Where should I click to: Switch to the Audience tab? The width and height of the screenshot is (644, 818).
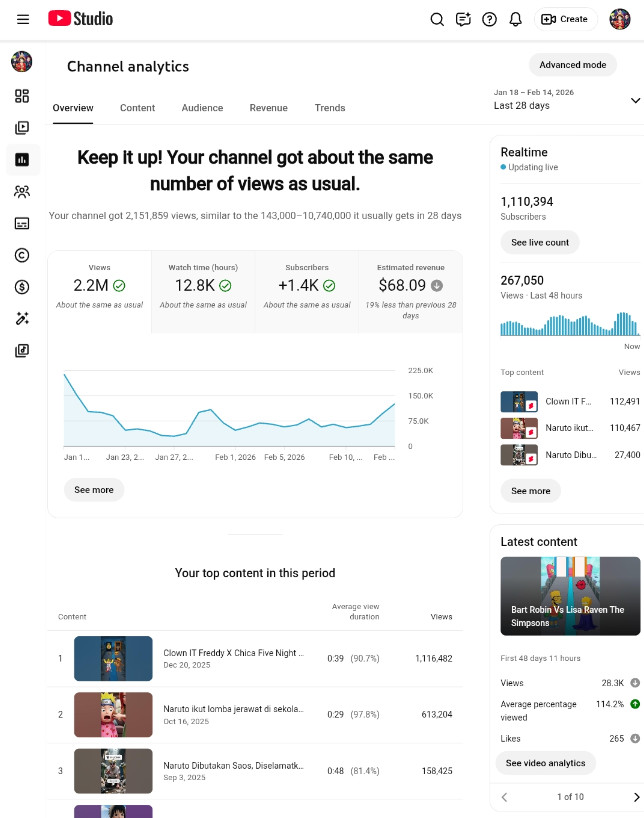pyautogui.click(x=202, y=108)
